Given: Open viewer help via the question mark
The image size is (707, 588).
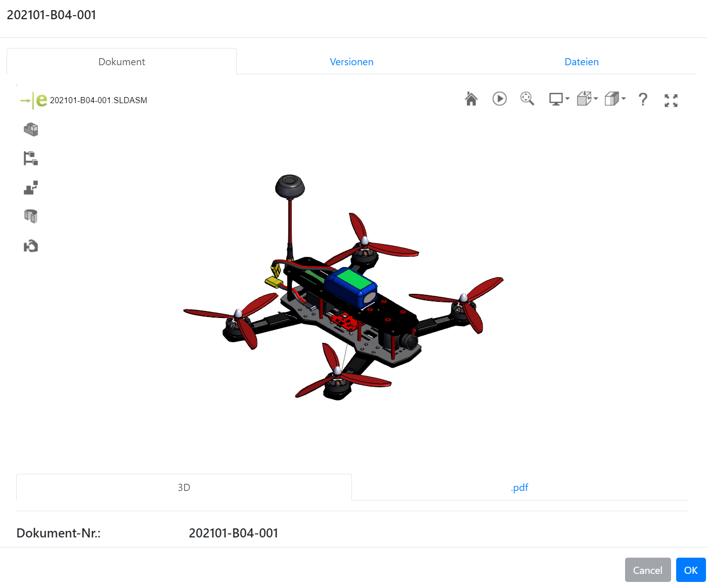Looking at the screenshot, I should pos(643,99).
